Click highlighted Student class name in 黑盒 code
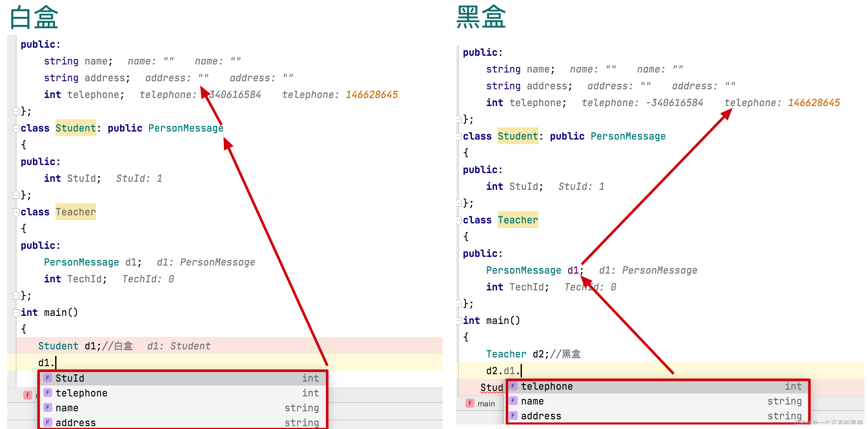This screenshot has width=868, height=429. (x=518, y=136)
